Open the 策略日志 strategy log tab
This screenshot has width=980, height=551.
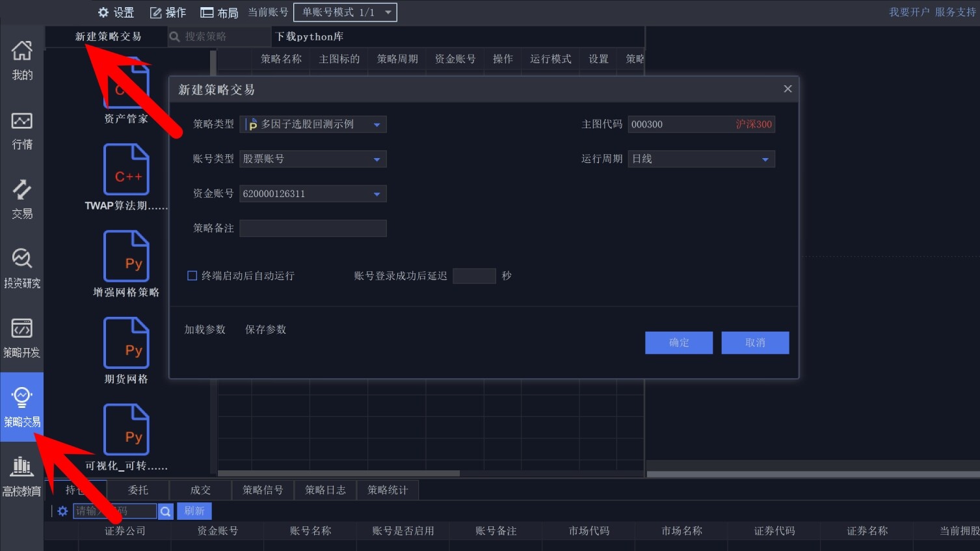pyautogui.click(x=325, y=490)
